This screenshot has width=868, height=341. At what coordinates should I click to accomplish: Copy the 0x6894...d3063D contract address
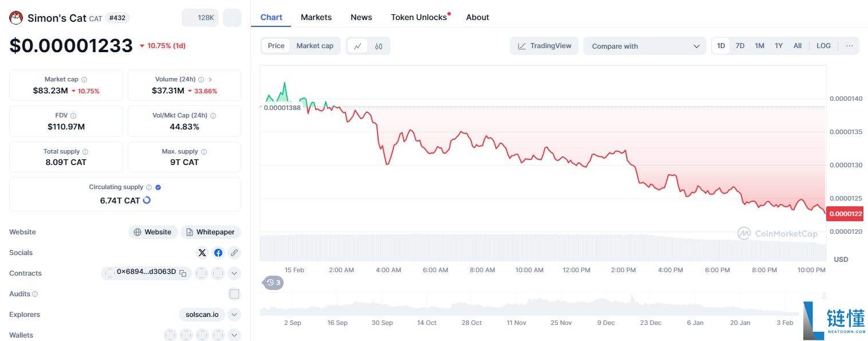[x=183, y=273]
